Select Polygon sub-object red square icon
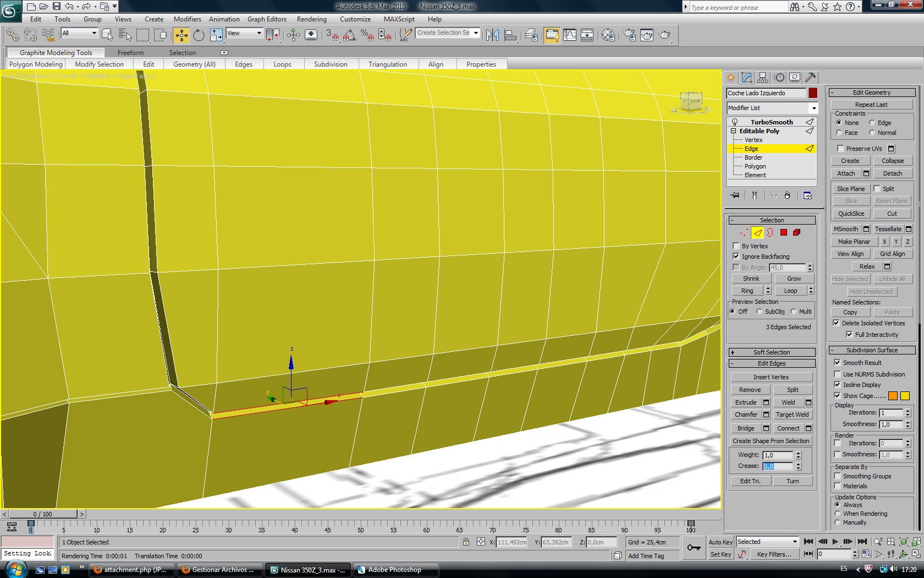This screenshot has height=578, width=924. (783, 233)
